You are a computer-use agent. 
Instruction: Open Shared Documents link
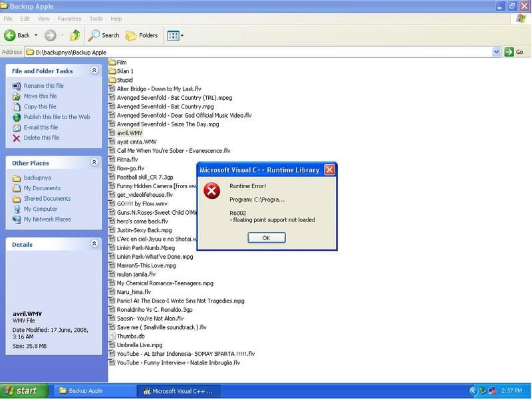47,198
